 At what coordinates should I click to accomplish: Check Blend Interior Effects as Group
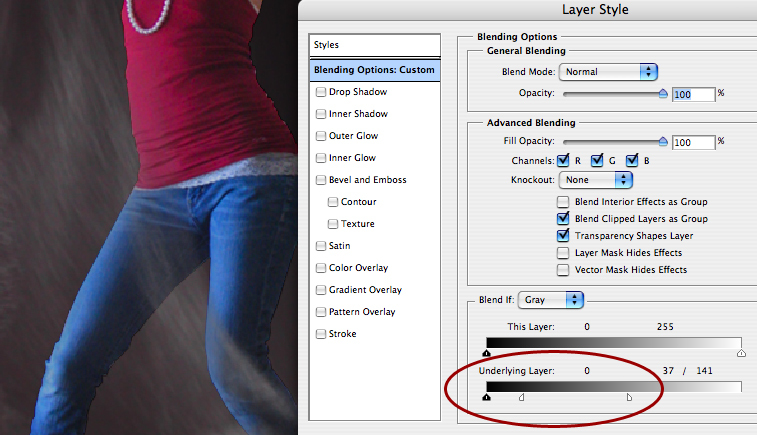point(564,202)
